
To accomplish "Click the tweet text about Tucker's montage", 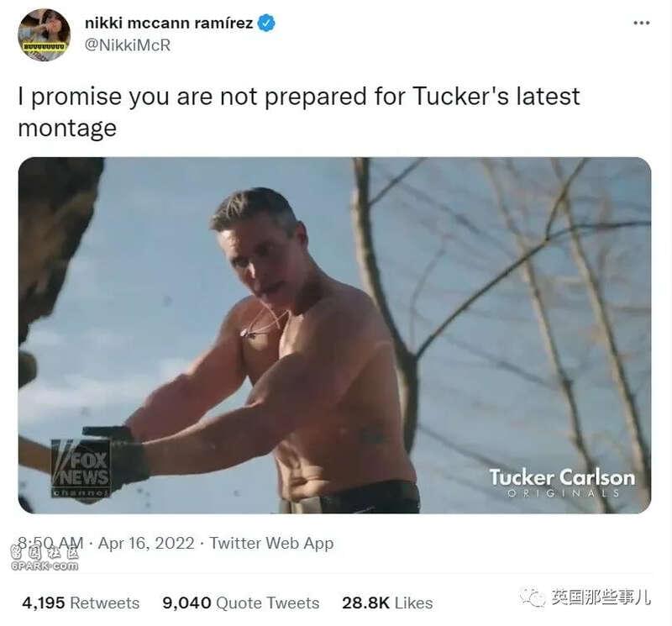I will click(299, 112).
